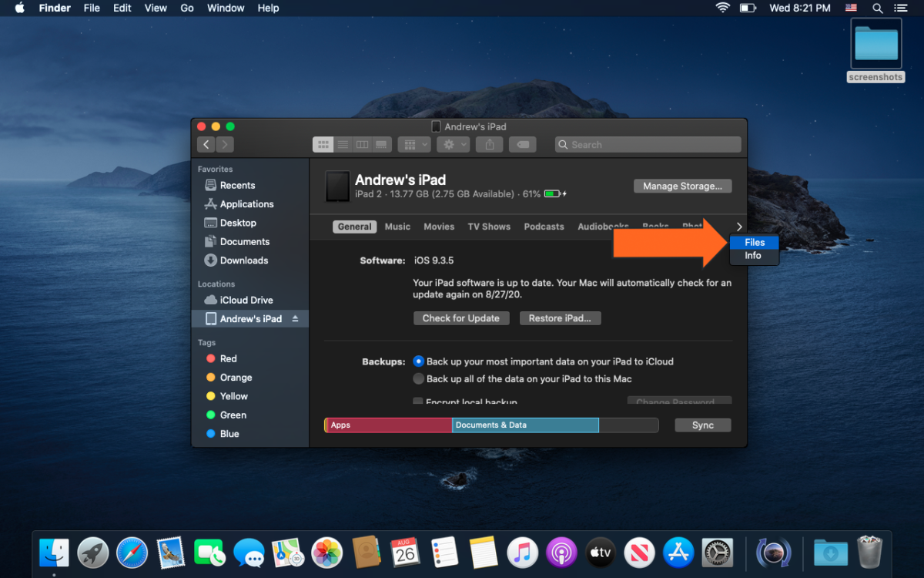Screen dimensions: 924x578
Task: Open iCloud Drive in the sidebar
Action: (246, 300)
